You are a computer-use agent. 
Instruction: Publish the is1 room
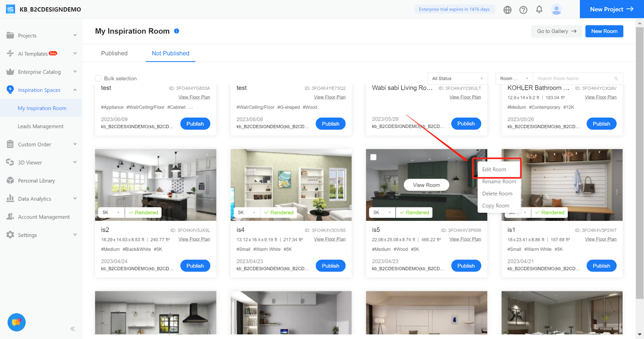601,266
